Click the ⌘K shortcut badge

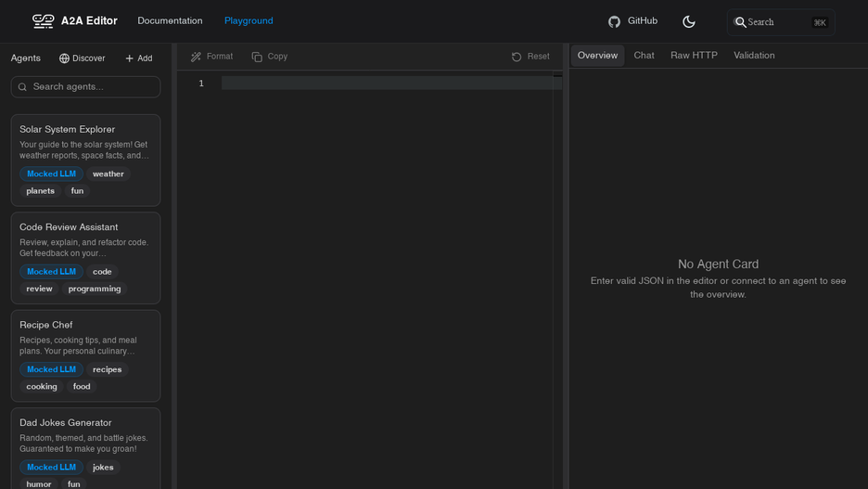pos(819,22)
